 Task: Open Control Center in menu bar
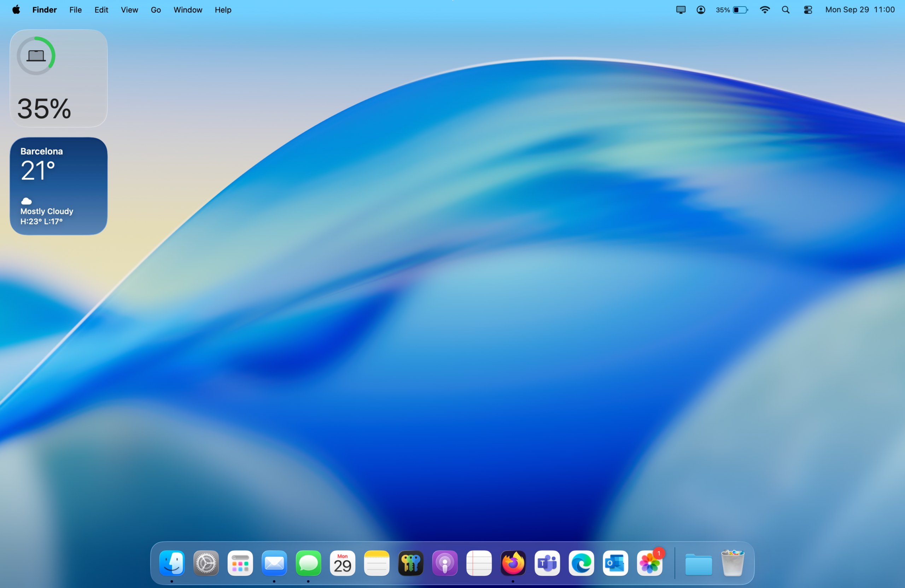808,10
